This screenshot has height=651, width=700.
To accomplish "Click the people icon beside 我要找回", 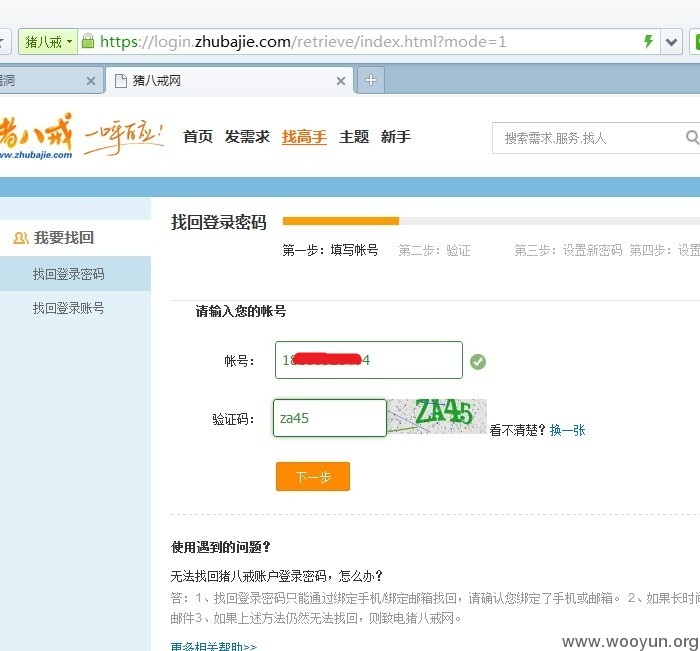I will (21, 238).
